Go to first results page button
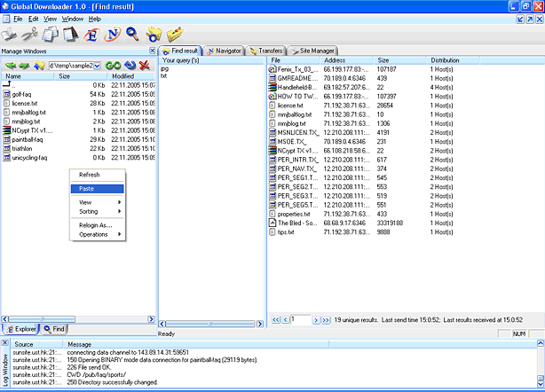Viewport: 545px width, 392px height. pos(276,320)
